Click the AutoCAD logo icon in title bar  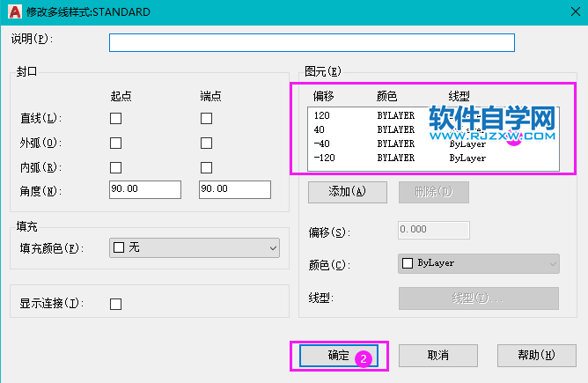coord(15,12)
